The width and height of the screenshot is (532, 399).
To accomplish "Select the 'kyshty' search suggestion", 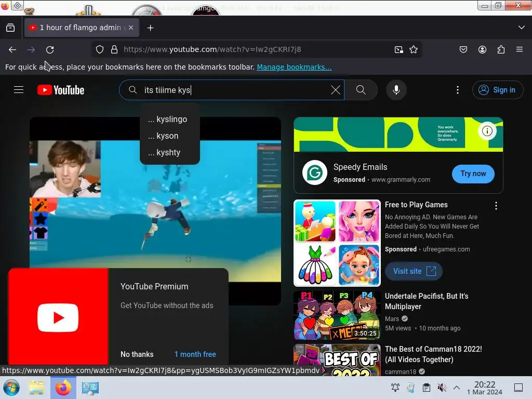I will [x=170, y=152].
